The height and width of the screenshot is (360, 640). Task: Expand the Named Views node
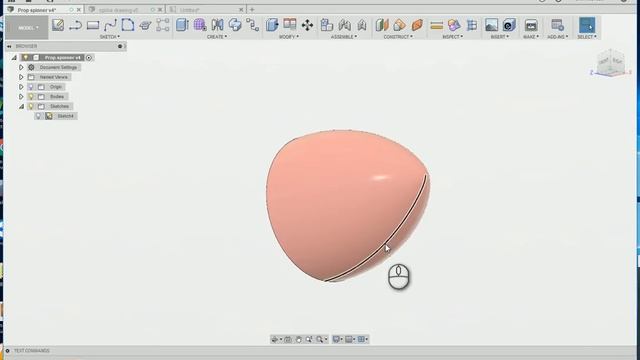(x=21, y=77)
